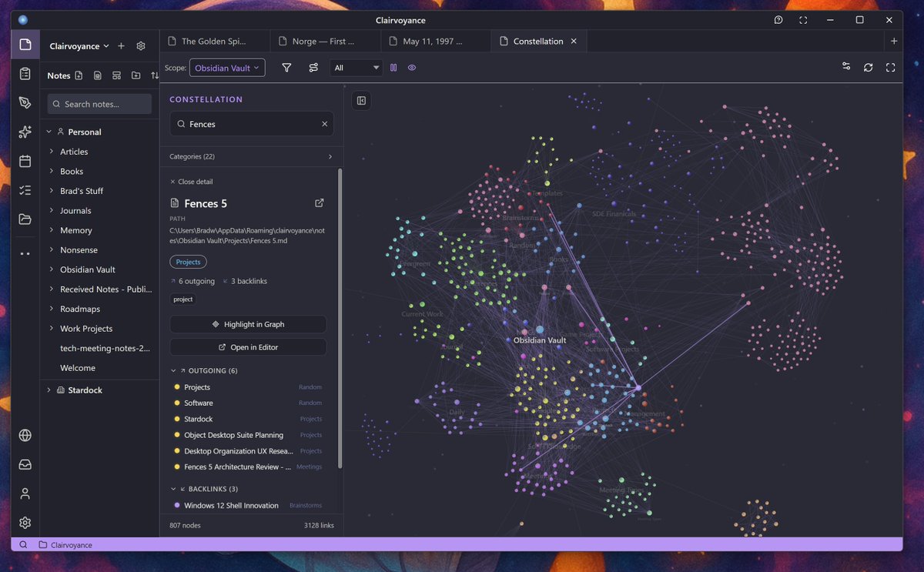This screenshot has width=924, height=572.
Task: Switch to The Golden Spi... tab
Action: [x=216, y=42]
